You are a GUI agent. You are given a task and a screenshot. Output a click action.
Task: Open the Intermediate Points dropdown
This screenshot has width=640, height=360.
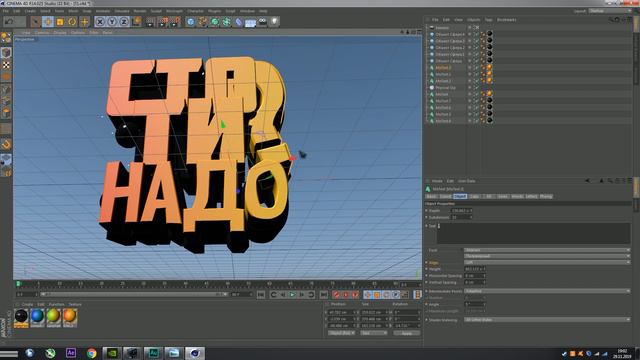(x=547, y=291)
